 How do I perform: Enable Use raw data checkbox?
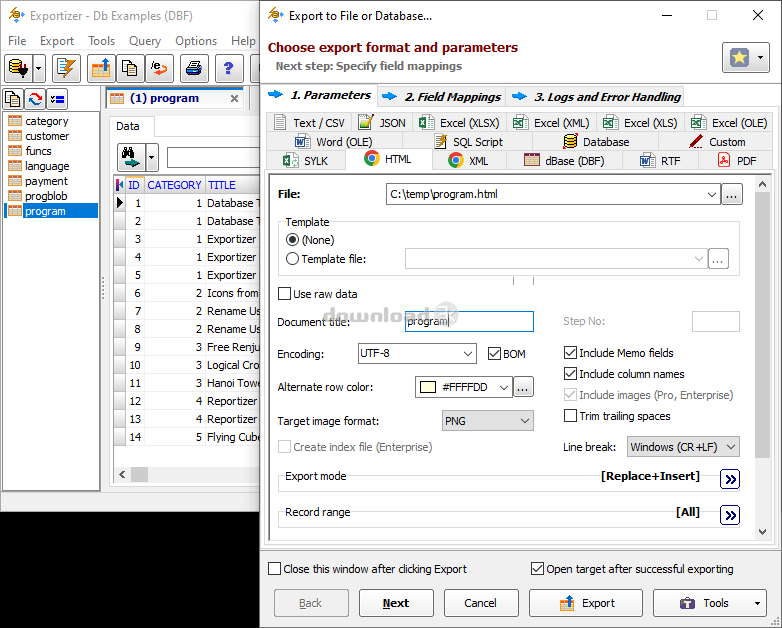(284, 294)
